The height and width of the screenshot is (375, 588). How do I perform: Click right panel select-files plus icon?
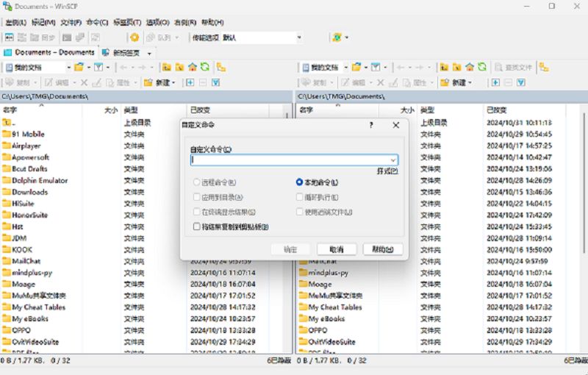tap(495, 82)
